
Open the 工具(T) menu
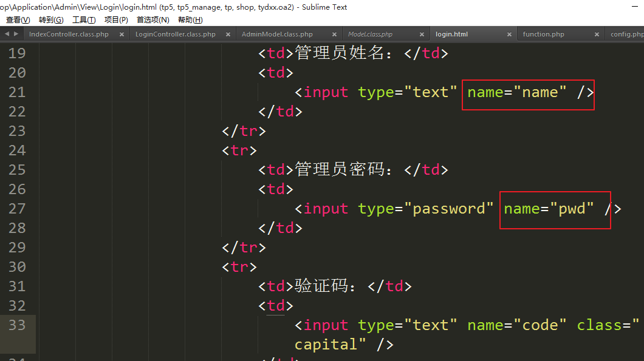(84, 20)
